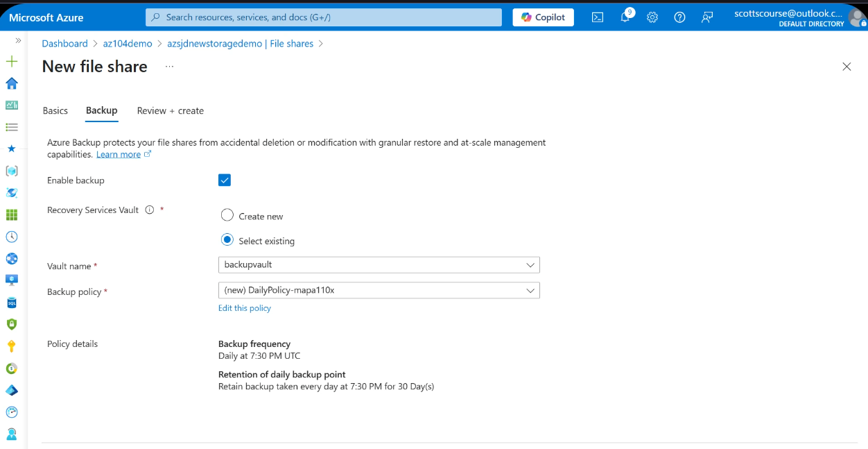
Task: Click the Edit this policy link
Action: 245,307
